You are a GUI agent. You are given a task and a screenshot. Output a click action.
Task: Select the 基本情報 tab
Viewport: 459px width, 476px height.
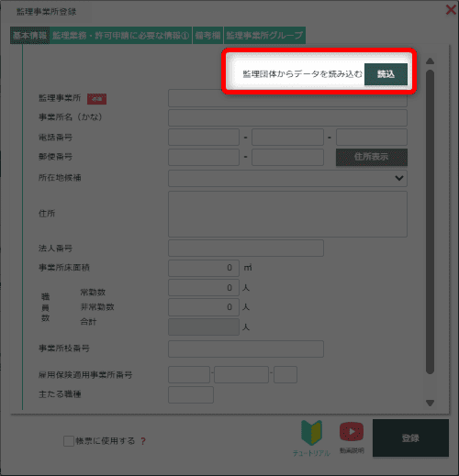coord(29,36)
